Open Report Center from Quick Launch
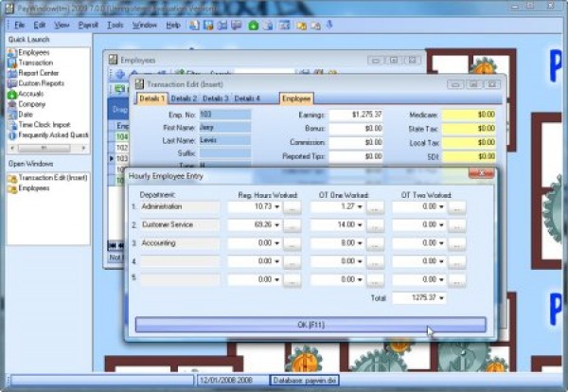 pyautogui.click(x=33, y=73)
